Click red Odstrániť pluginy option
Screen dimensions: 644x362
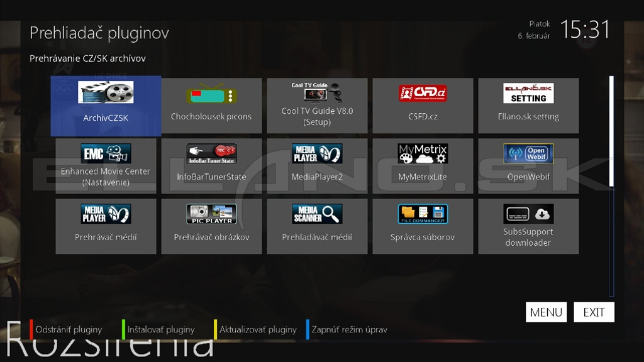click(68, 330)
